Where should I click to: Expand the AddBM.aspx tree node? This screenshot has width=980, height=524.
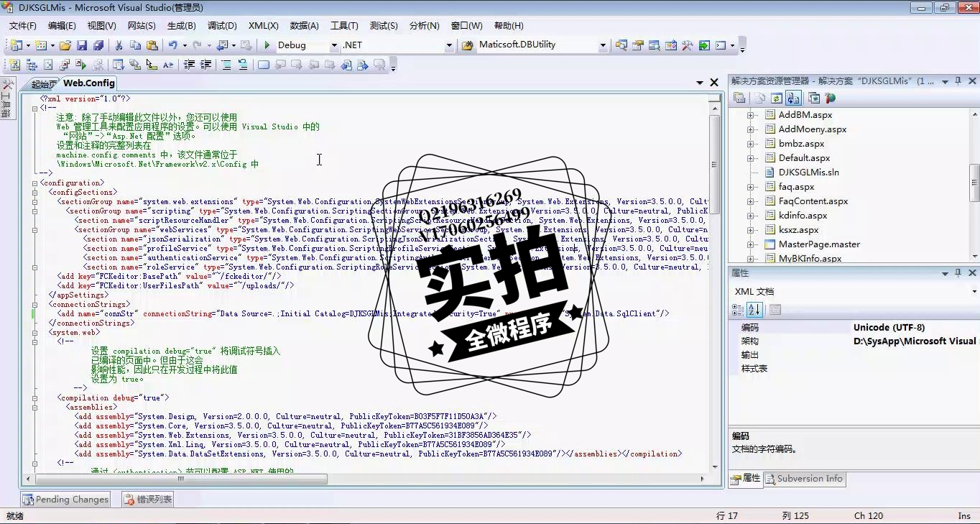(750, 115)
